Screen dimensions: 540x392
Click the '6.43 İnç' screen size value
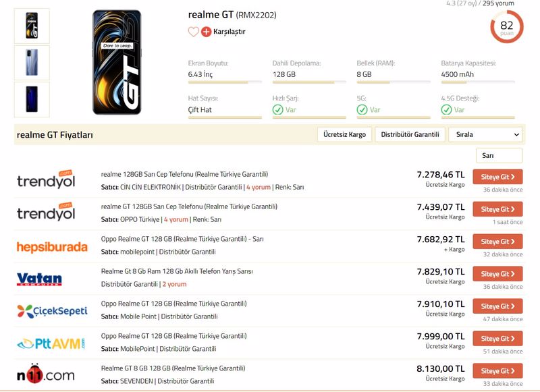click(200, 74)
